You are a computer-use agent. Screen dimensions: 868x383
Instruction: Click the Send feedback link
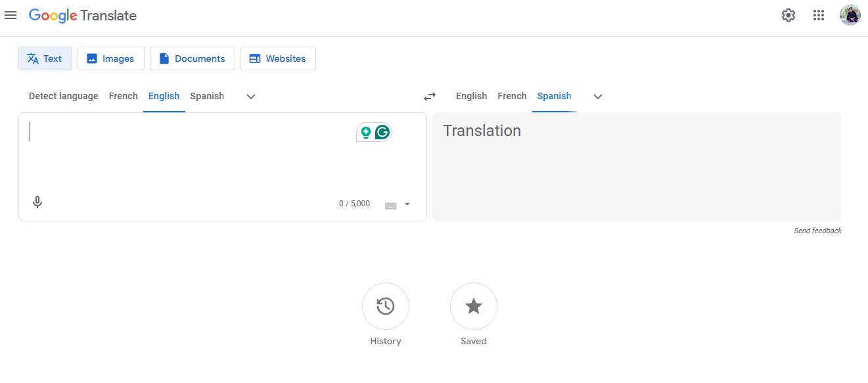817,231
